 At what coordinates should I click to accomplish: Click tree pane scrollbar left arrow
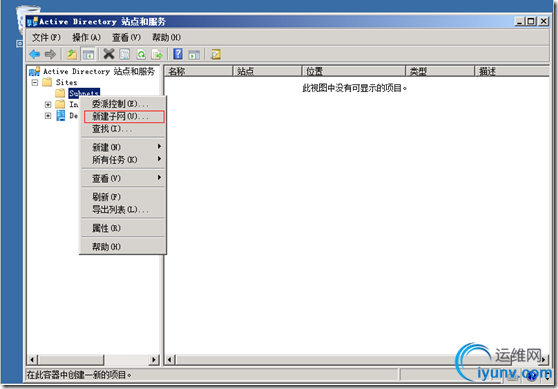click(x=32, y=360)
